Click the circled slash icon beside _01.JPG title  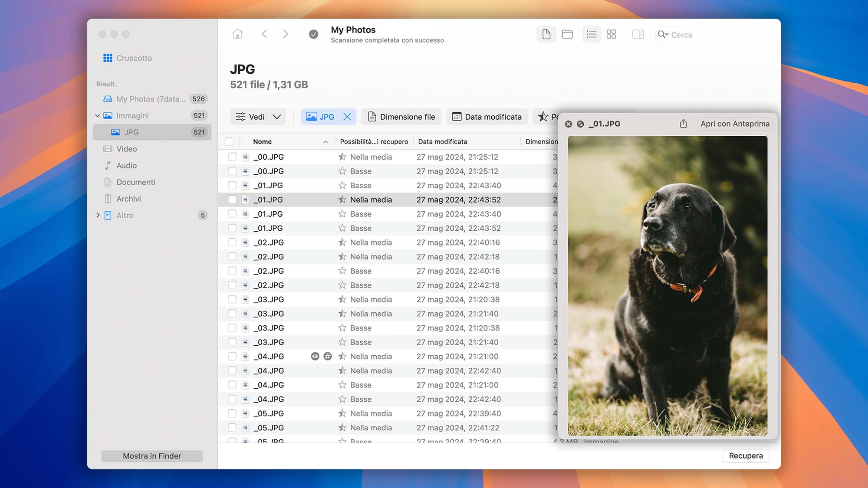point(580,124)
